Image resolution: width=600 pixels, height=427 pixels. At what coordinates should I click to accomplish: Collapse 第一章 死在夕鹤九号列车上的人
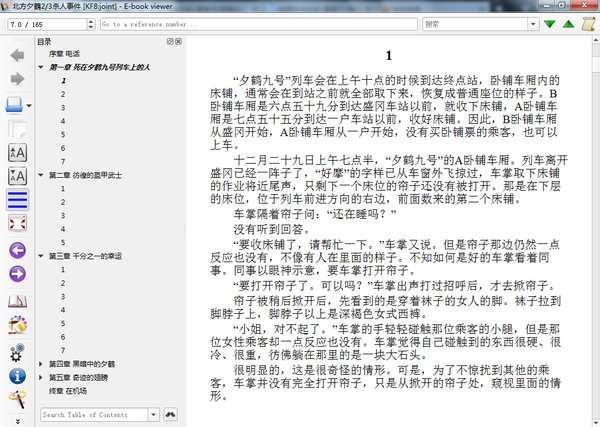tap(41, 67)
